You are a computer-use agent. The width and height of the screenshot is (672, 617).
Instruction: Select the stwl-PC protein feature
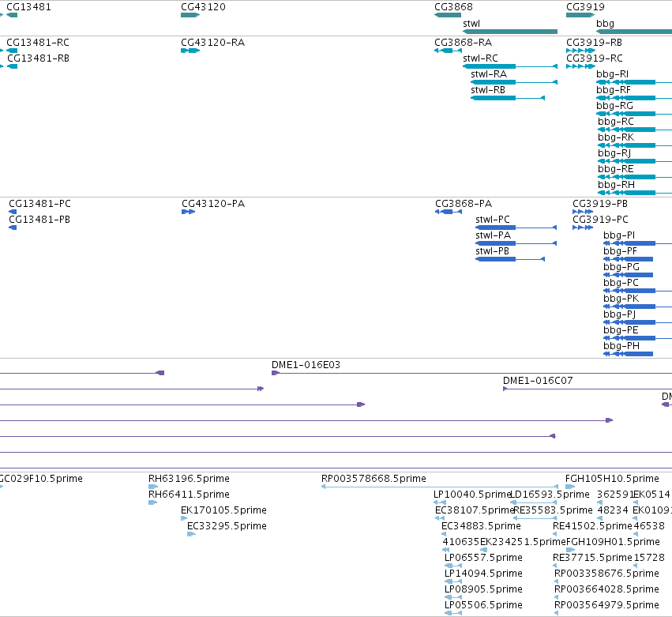(x=516, y=228)
